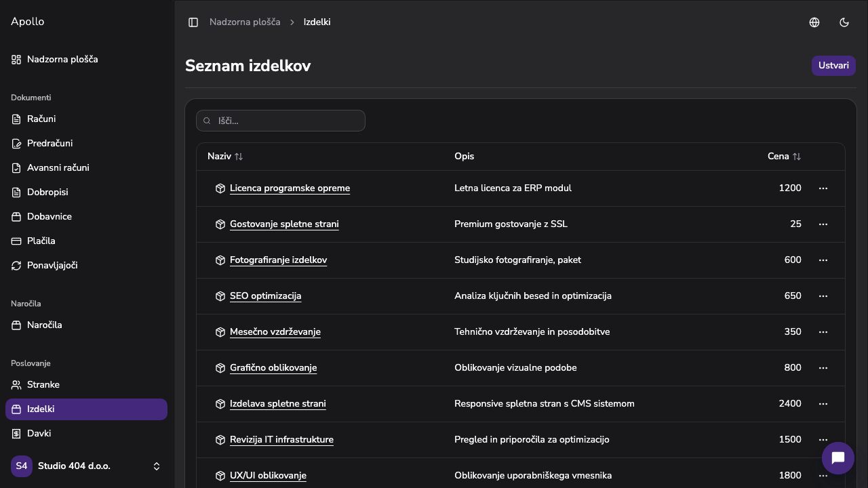Switch to dark mode moon icon
This screenshot has width=868, height=488.
tap(844, 22)
